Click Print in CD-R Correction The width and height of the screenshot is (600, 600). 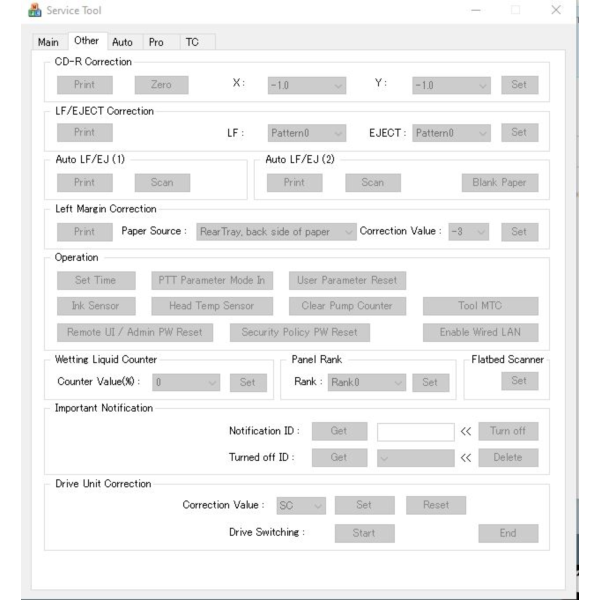[85, 85]
